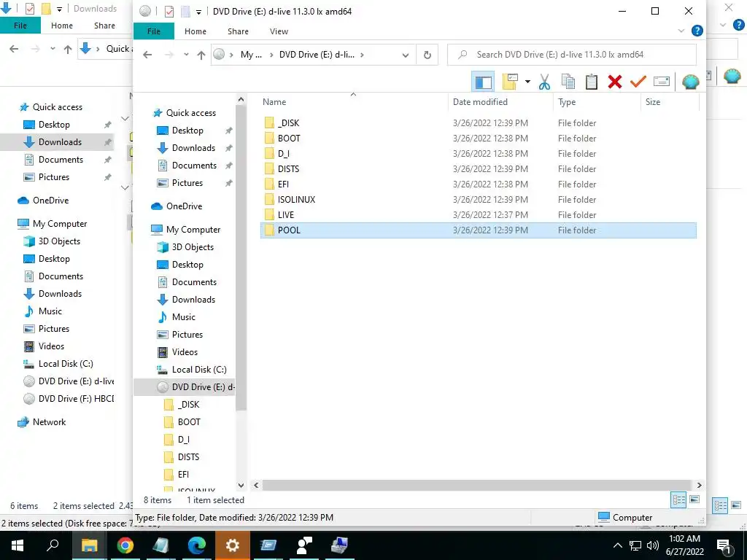Expand the ribbon with the chevron
The height and width of the screenshot is (560, 747).
pos(681,31)
